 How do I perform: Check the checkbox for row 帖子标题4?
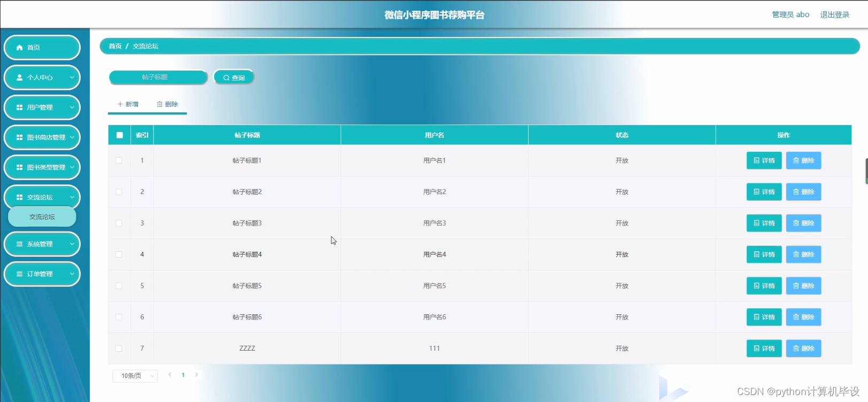[119, 254]
